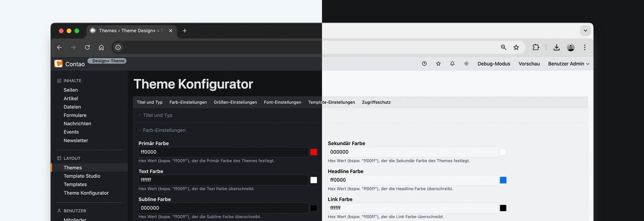This screenshot has width=644, height=221.
Task: Collapse the INHALTE sidebar group
Action: pyautogui.click(x=72, y=80)
